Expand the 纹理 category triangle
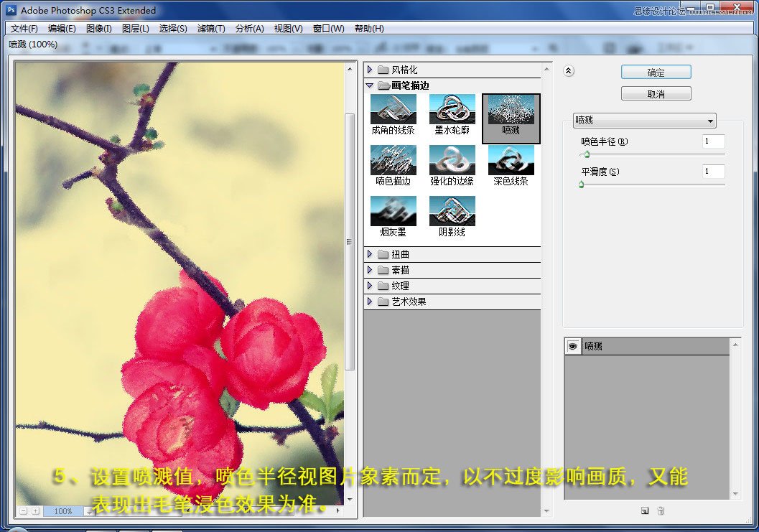The width and height of the screenshot is (759, 532). pos(370,286)
